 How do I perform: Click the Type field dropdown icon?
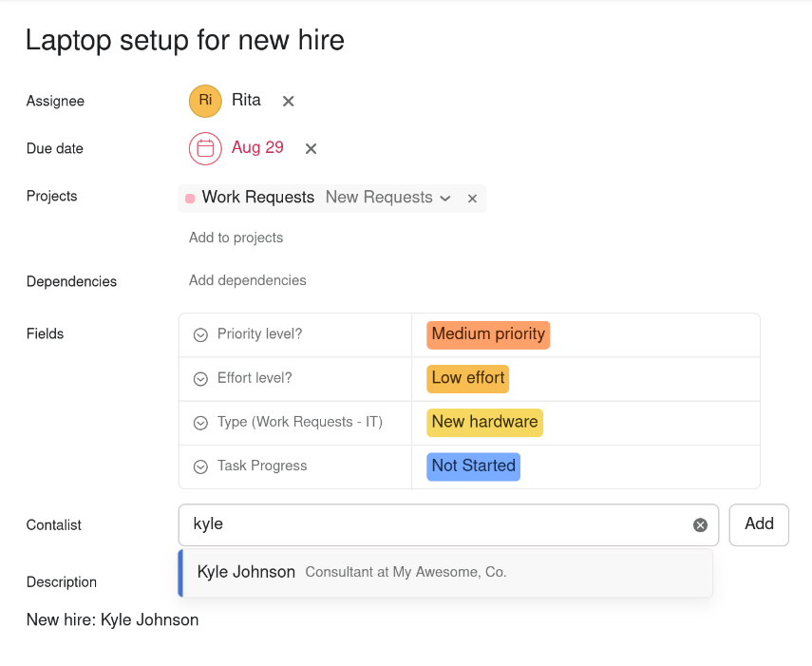click(x=200, y=423)
